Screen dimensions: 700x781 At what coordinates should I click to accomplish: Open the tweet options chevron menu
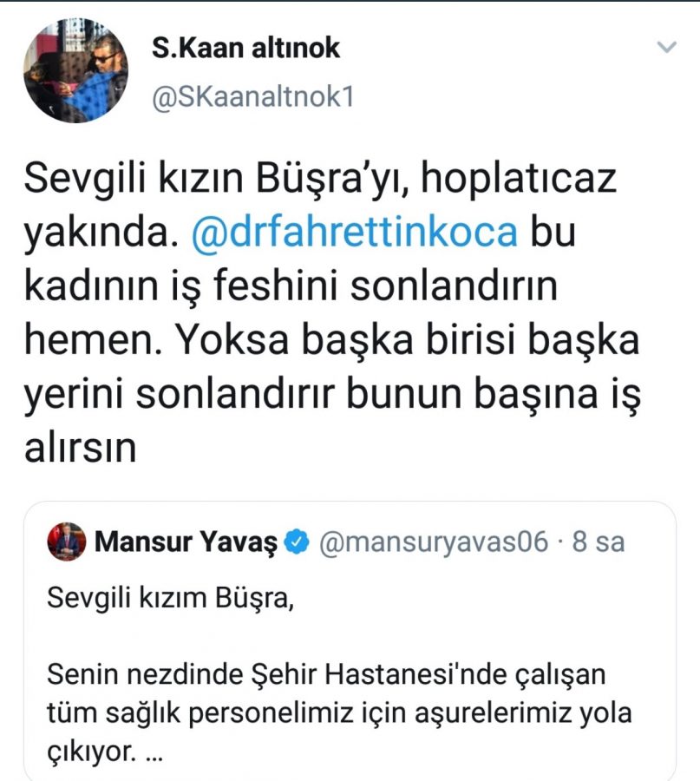[667, 48]
